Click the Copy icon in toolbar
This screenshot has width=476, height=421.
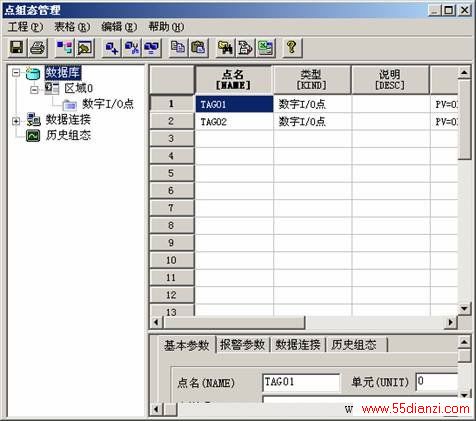[178, 48]
